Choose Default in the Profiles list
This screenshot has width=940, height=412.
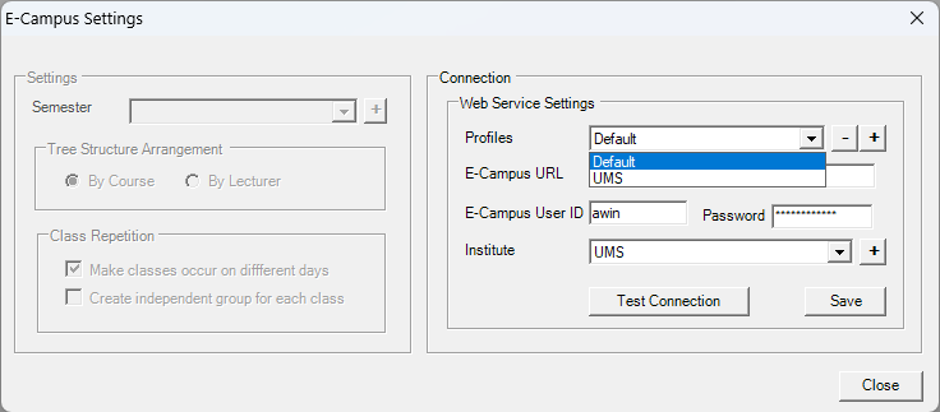[707, 161]
